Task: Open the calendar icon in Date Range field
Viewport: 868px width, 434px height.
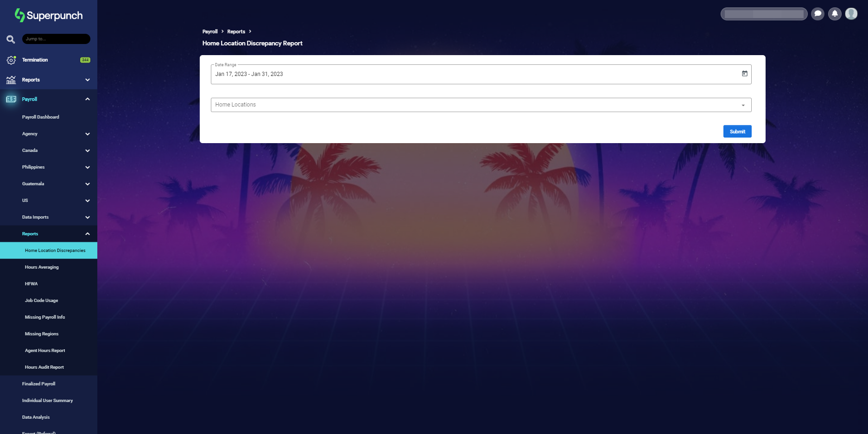Action: click(x=744, y=74)
